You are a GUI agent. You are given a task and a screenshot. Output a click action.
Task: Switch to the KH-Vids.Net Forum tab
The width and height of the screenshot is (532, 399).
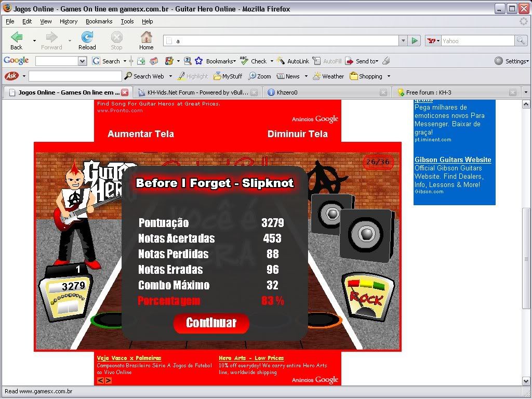point(198,92)
